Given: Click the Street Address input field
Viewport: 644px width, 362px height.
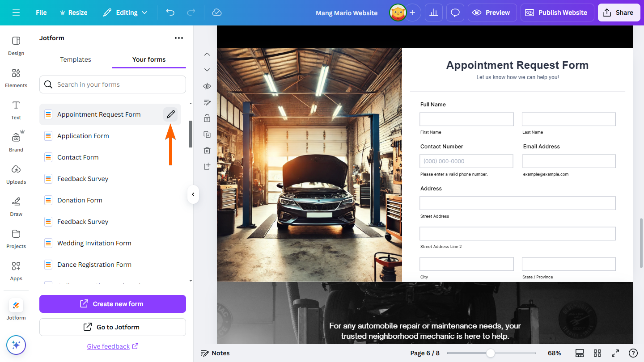Looking at the screenshot, I should click(x=517, y=203).
